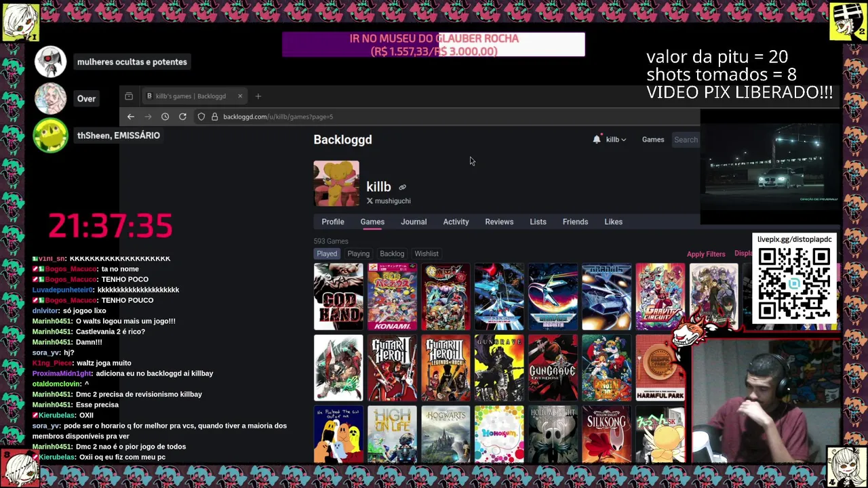Select the Played filter

coord(327,253)
